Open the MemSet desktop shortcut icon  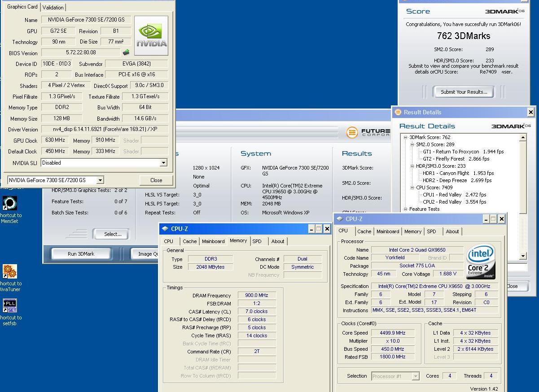coord(9,203)
